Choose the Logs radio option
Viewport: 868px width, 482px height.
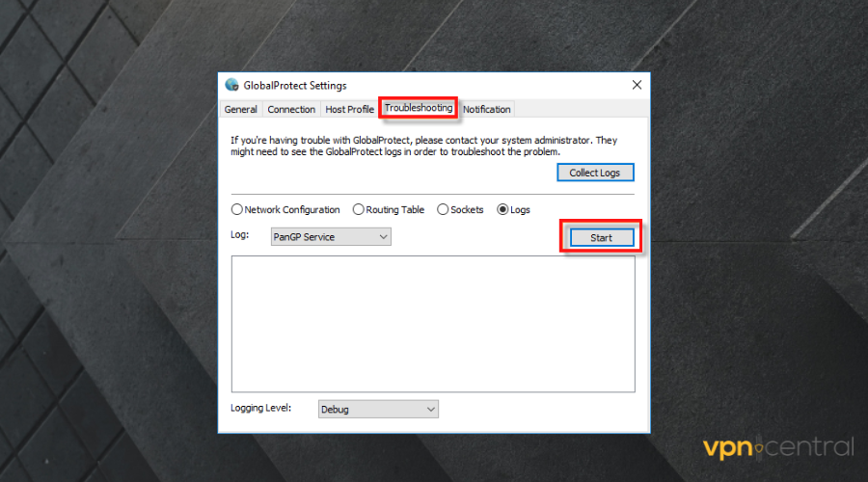click(502, 209)
